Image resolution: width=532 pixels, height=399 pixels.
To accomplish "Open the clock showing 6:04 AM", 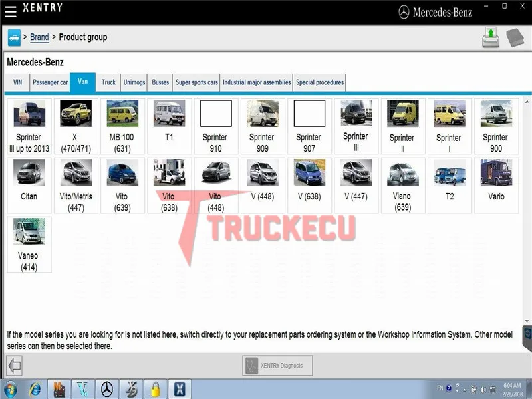I will tap(512, 390).
